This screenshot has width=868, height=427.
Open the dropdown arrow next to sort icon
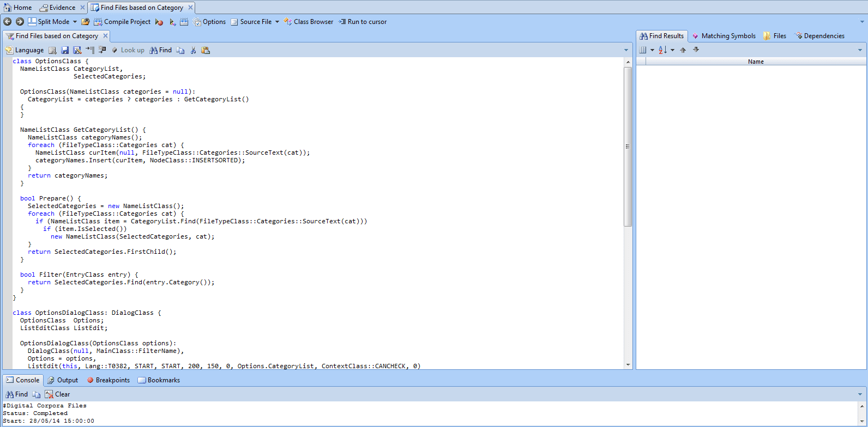pyautogui.click(x=672, y=50)
